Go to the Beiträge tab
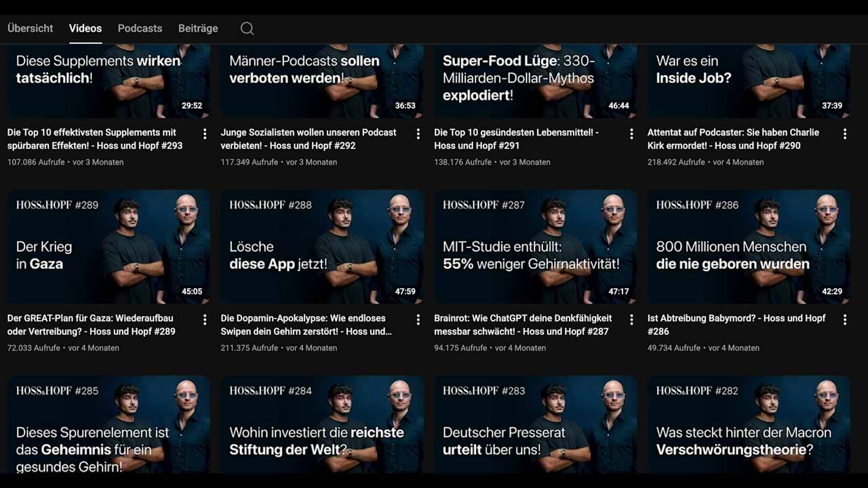The width and height of the screenshot is (868, 488). pos(198,28)
